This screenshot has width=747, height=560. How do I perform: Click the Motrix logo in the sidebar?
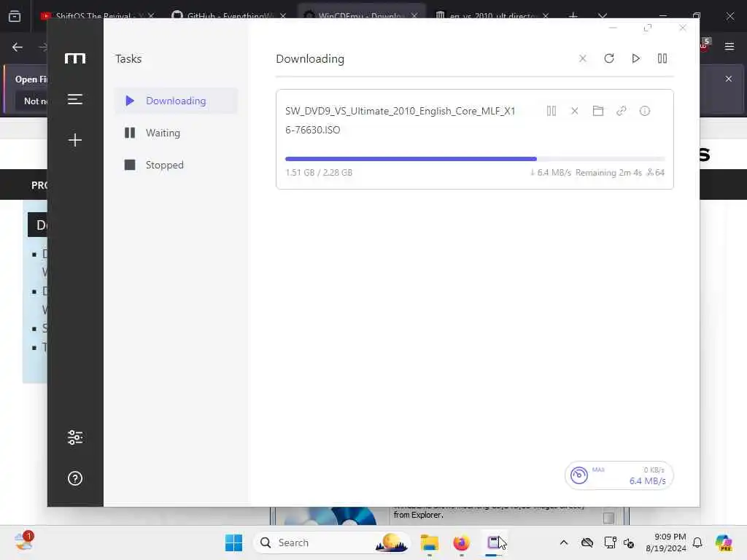tap(75, 58)
